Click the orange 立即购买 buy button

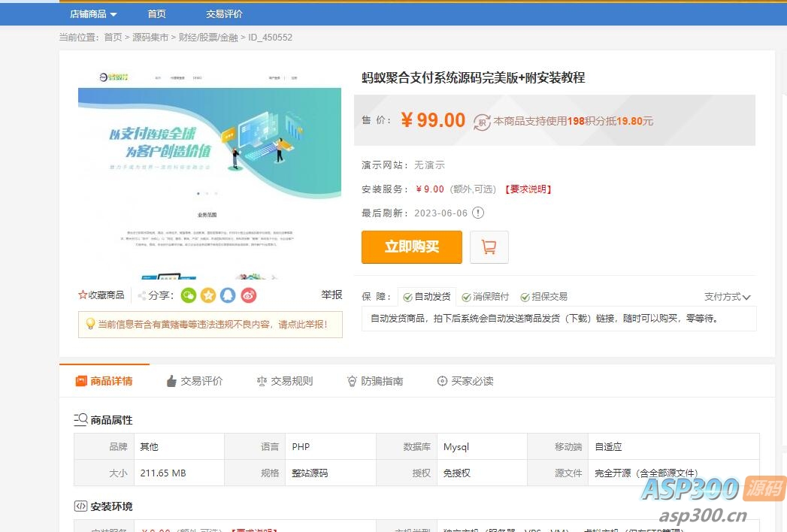411,246
